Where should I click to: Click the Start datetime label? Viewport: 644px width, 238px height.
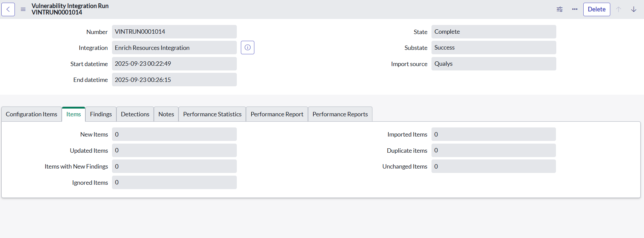[89, 64]
